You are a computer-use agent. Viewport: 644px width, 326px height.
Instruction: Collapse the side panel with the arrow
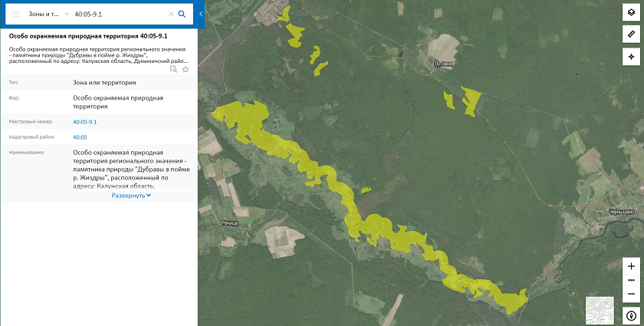[201, 14]
